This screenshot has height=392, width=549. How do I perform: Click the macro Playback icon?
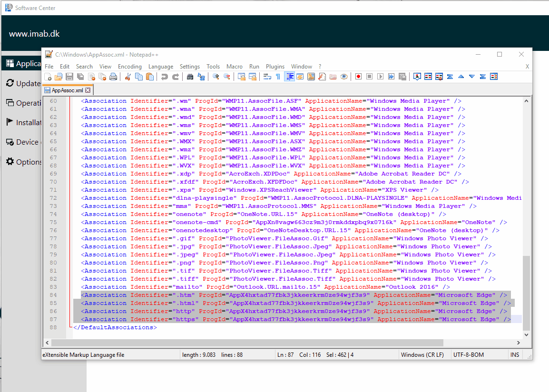point(380,77)
